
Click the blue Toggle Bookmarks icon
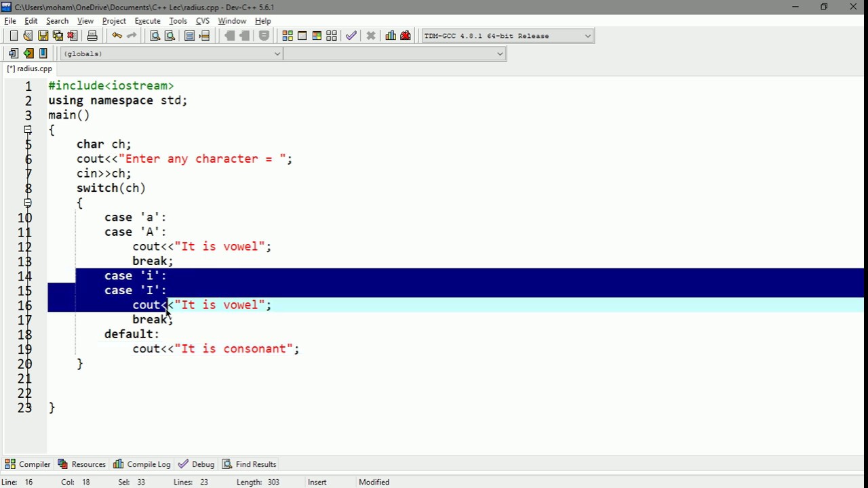point(43,54)
